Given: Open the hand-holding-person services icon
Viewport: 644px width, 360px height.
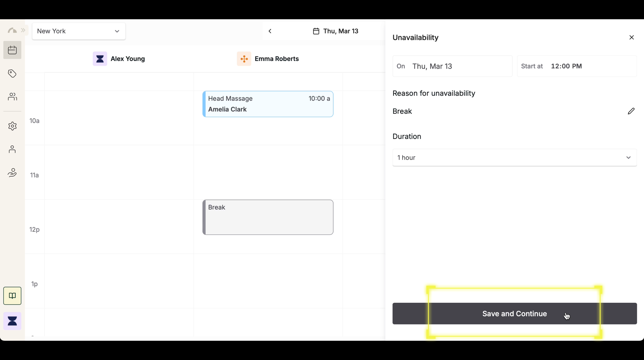Looking at the screenshot, I should 12,172.
